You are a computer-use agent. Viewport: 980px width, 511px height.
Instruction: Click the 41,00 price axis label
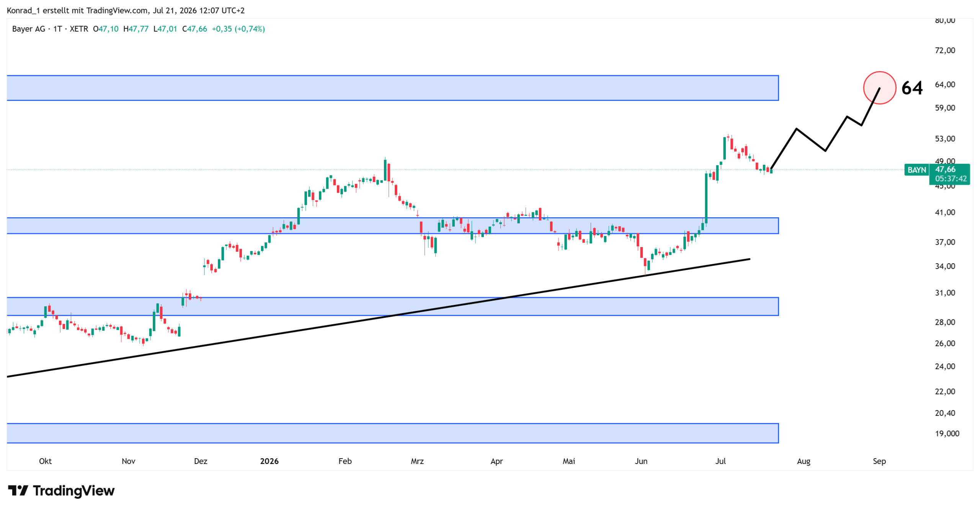(945, 213)
